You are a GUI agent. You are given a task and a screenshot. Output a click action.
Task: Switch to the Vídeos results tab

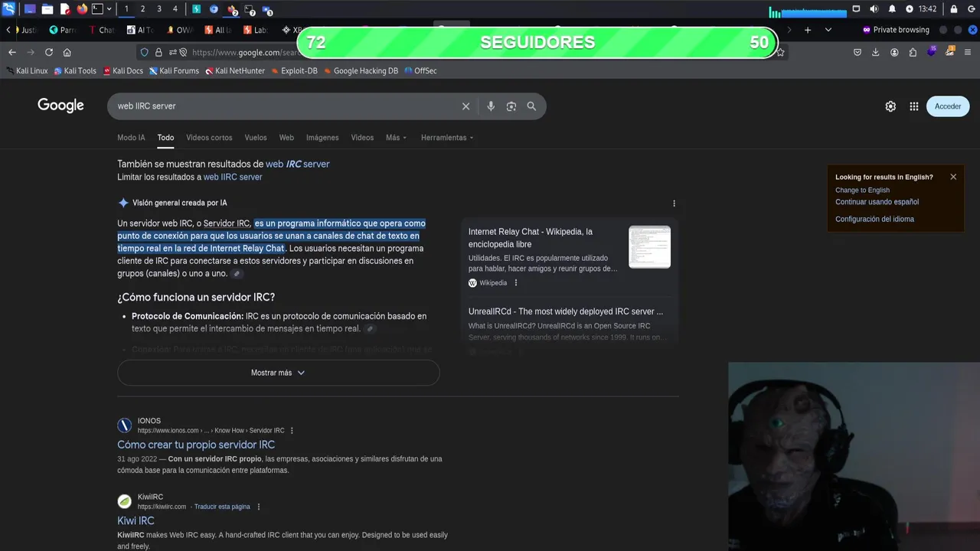(x=362, y=138)
